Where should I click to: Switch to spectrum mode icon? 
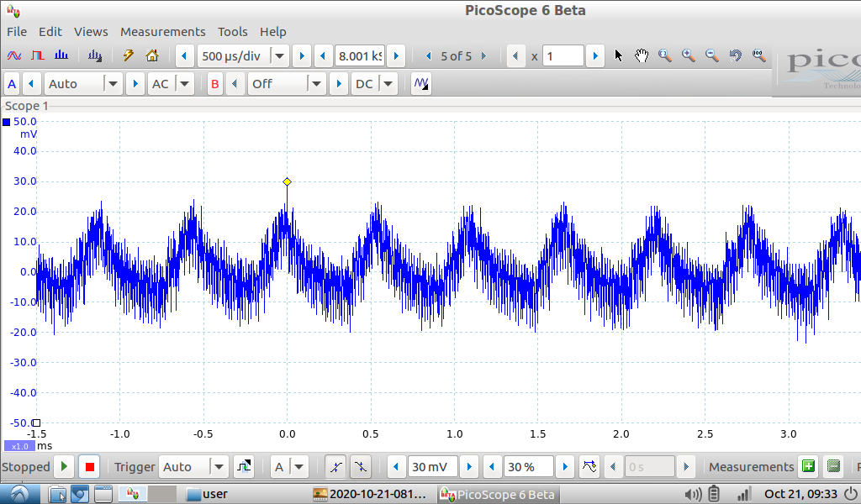(61, 56)
